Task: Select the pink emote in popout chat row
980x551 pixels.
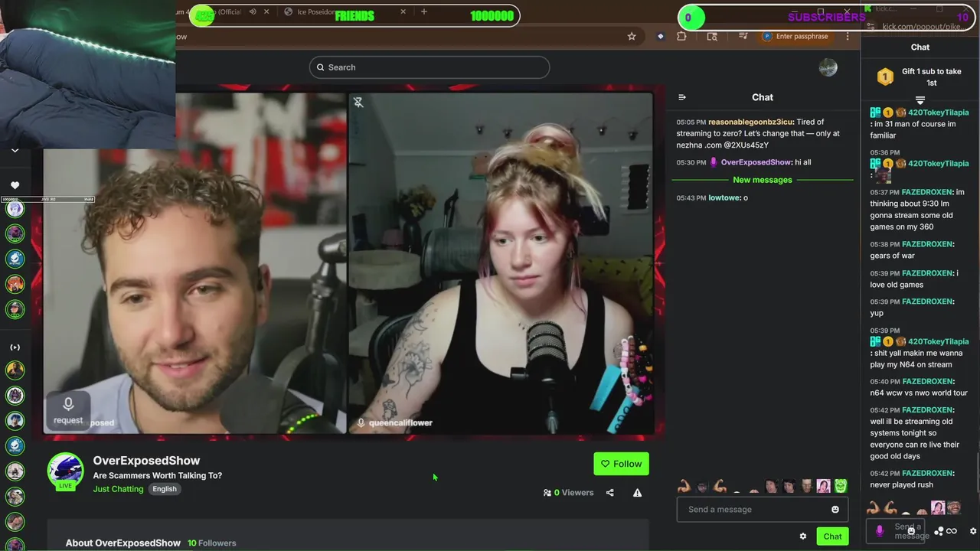Action: 938,507
